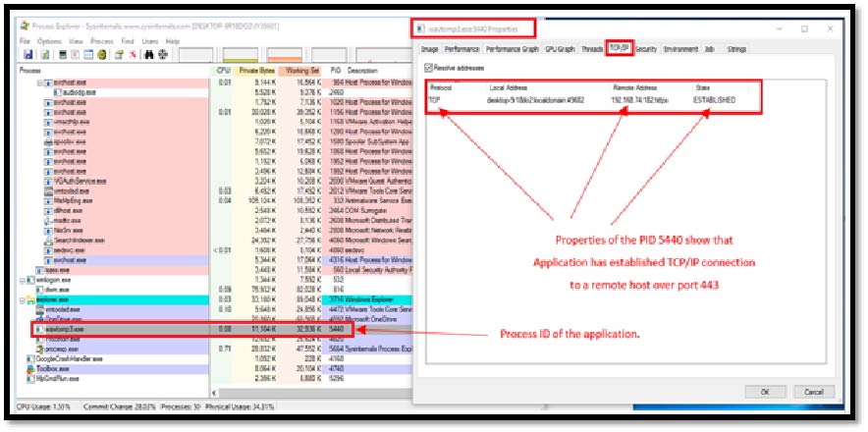
Task: Open the Find menu
Action: pos(128,41)
